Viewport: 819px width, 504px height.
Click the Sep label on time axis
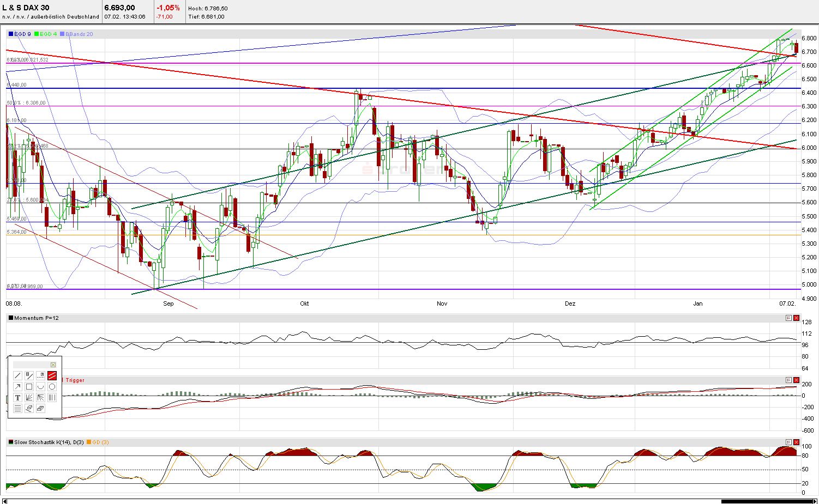(168, 303)
